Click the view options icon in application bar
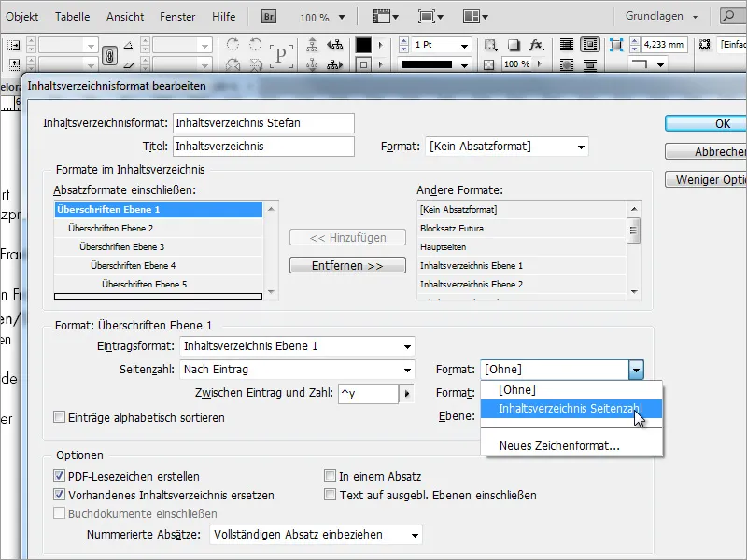 pos(386,17)
